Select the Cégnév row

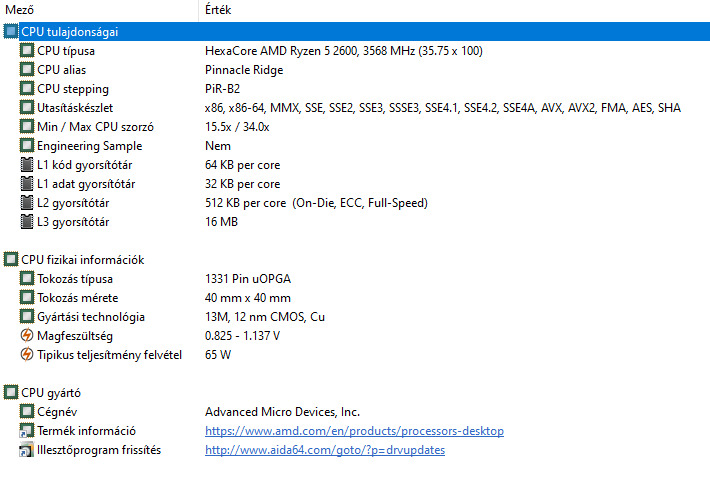click(59, 412)
